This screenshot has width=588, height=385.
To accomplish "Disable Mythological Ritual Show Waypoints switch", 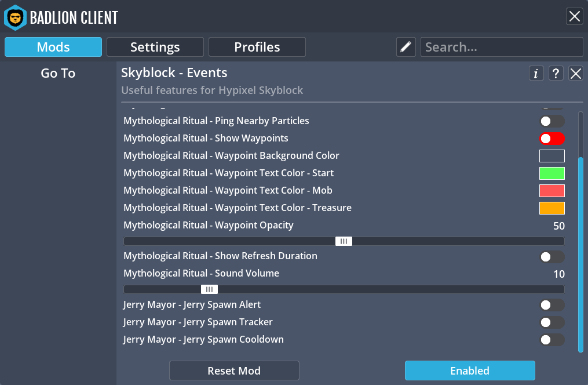I will click(x=552, y=139).
